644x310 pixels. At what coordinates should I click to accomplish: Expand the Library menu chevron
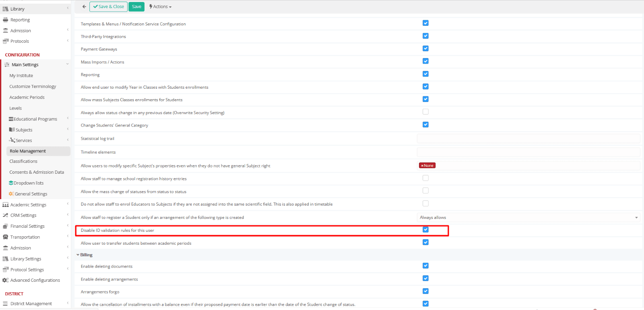(x=68, y=8)
